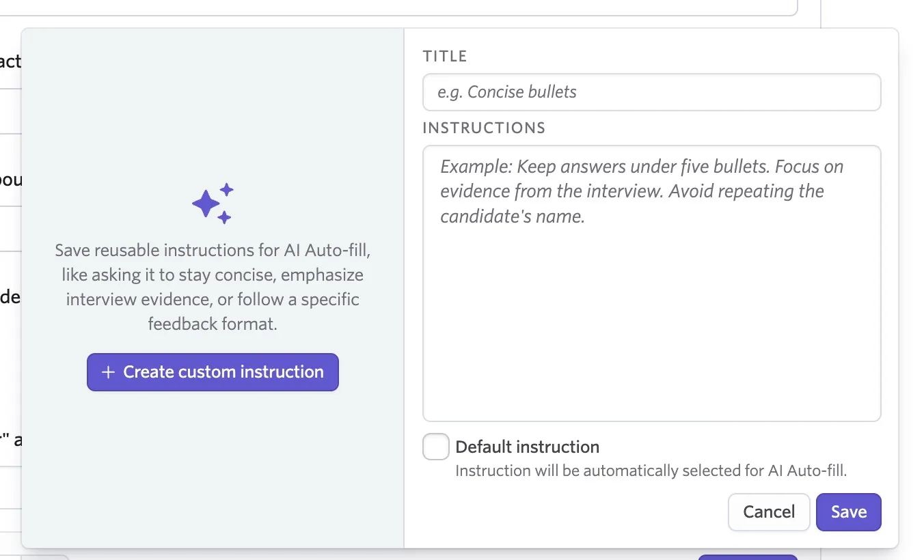This screenshot has height=560, width=924.
Task: Focus the Title input field
Action: point(651,92)
